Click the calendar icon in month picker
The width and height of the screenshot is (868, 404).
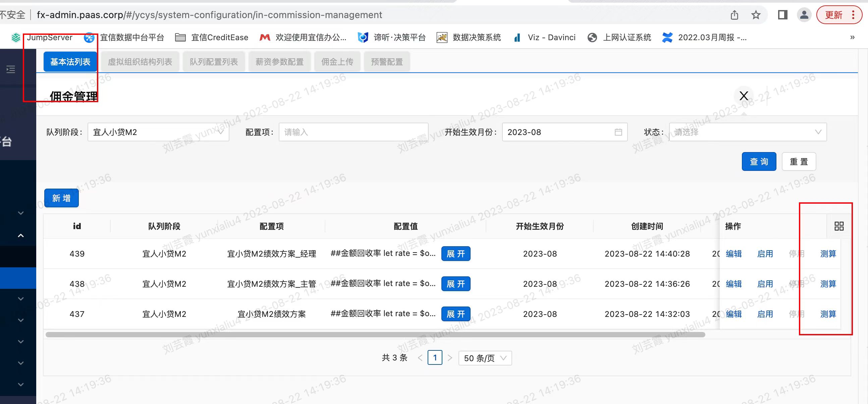tap(618, 132)
